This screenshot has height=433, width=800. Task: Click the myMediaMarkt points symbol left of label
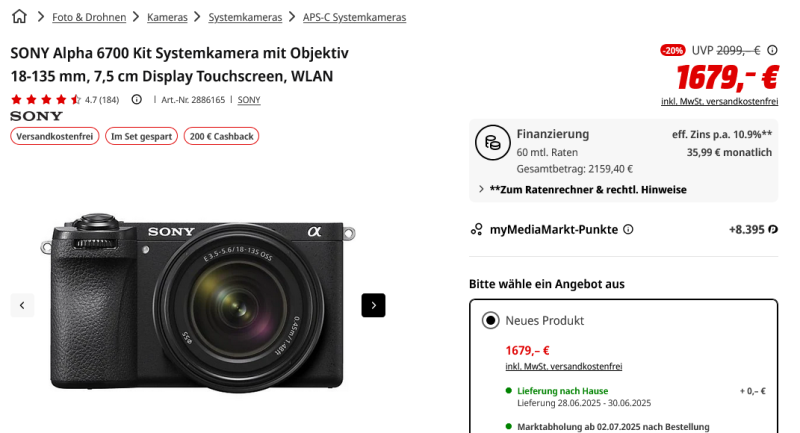[x=477, y=229]
